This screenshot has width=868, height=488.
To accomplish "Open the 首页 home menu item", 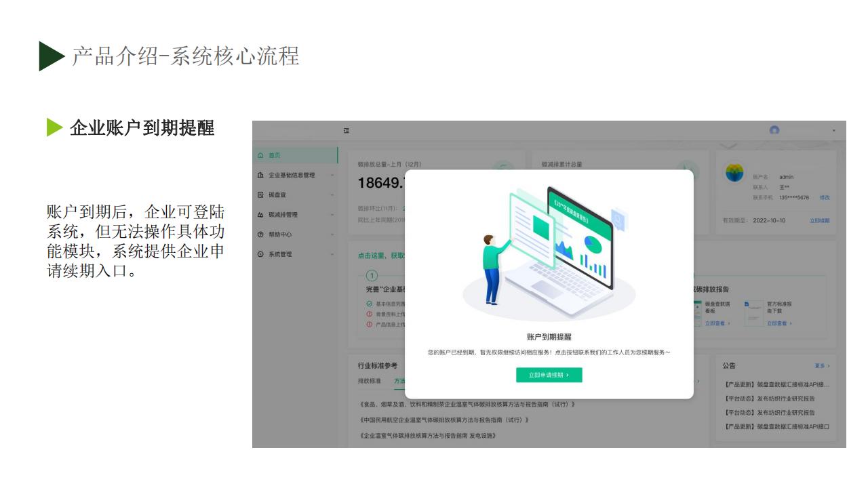I will pyautogui.click(x=295, y=155).
